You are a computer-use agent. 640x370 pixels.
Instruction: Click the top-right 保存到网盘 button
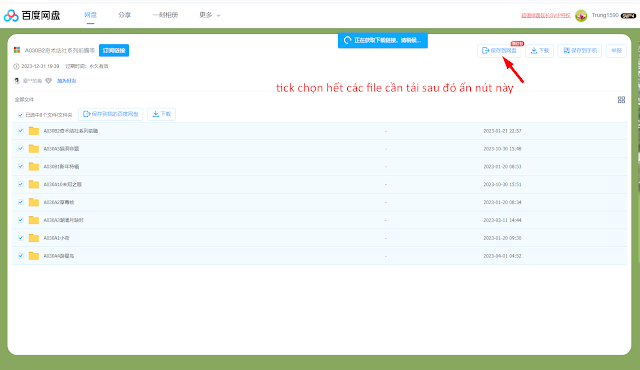pyautogui.click(x=499, y=51)
